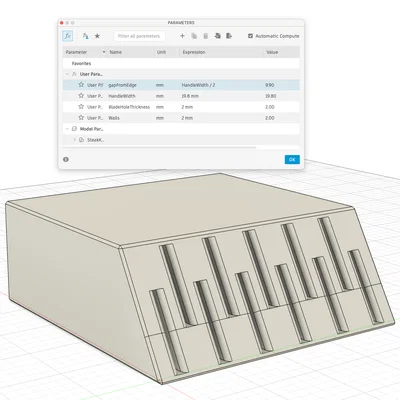Confirm the dialog with OK
Image resolution: width=400 pixels, height=400 pixels.
[x=292, y=159]
